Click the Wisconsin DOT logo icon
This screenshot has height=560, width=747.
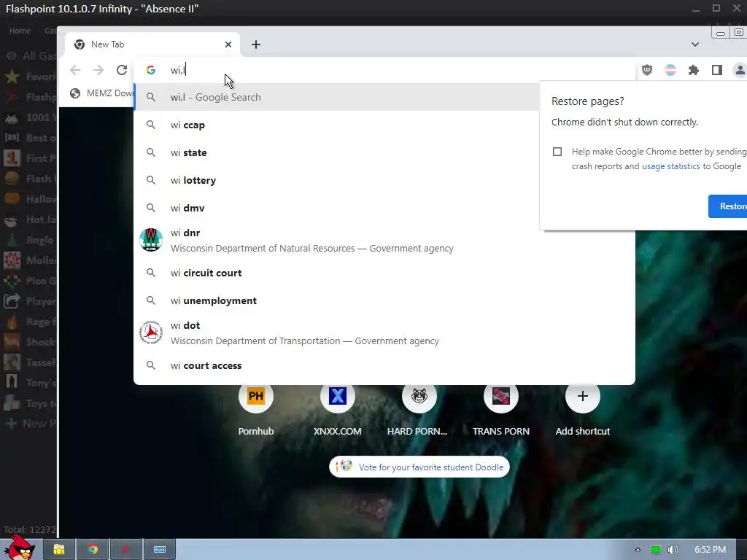click(x=151, y=332)
